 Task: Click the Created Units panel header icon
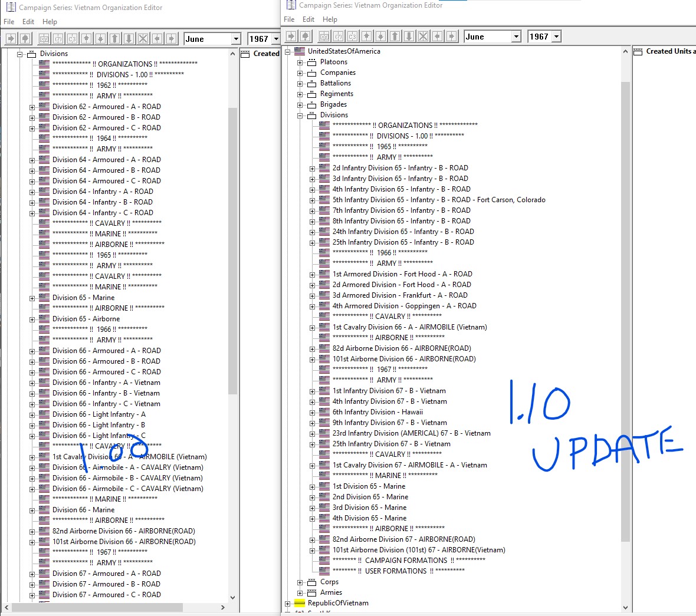638,51
